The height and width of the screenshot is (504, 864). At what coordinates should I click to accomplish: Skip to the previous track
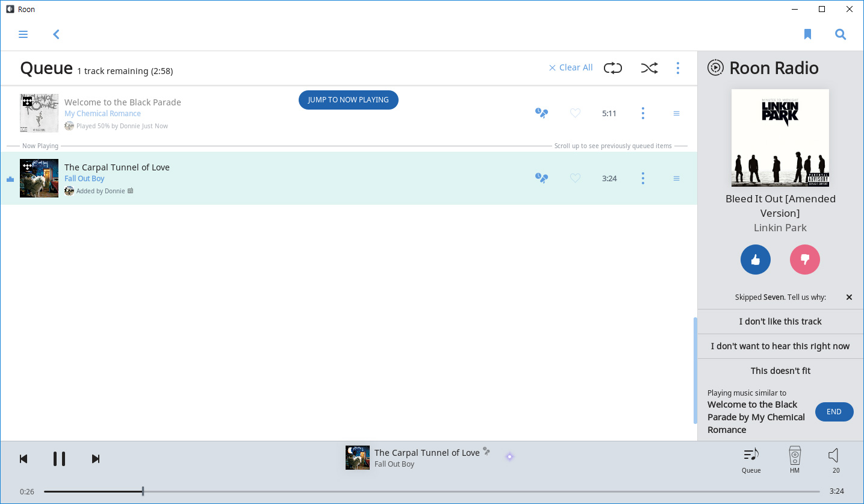tap(23, 459)
